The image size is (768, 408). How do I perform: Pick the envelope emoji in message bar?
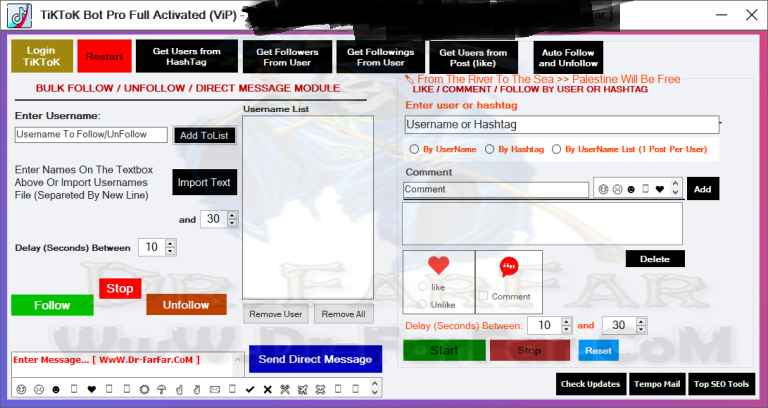(x=213, y=388)
